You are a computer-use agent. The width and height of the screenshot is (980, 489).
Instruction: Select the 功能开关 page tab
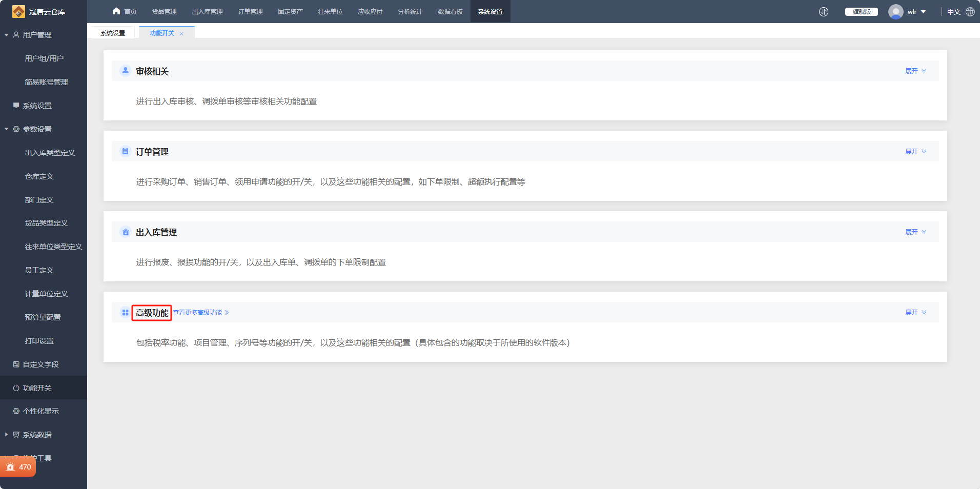coord(162,33)
